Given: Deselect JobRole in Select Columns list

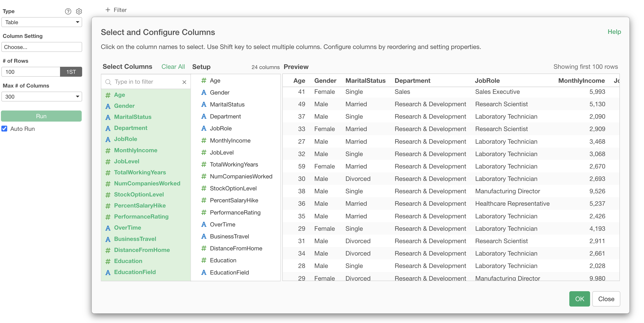Looking at the screenshot, I should [x=125, y=139].
